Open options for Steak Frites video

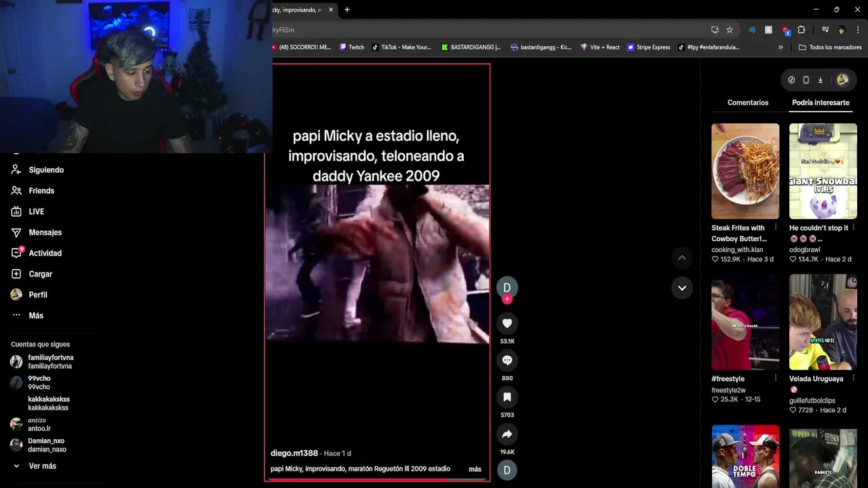pyautogui.click(x=776, y=228)
